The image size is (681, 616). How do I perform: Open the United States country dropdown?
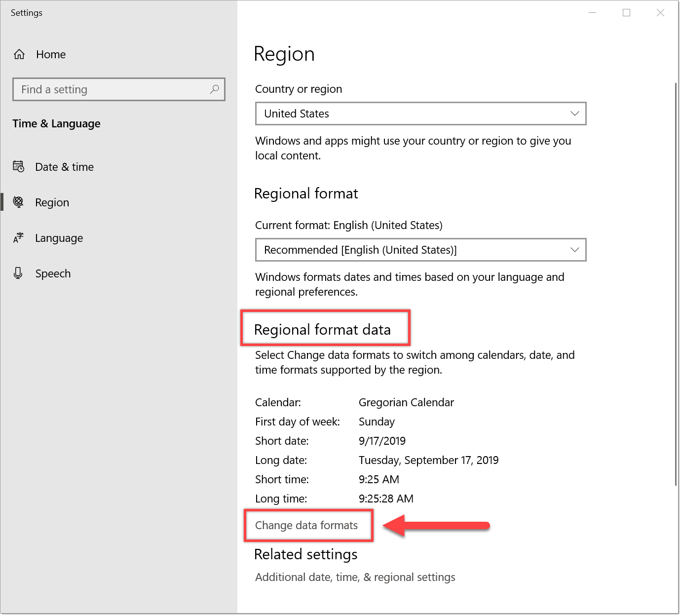tap(419, 114)
